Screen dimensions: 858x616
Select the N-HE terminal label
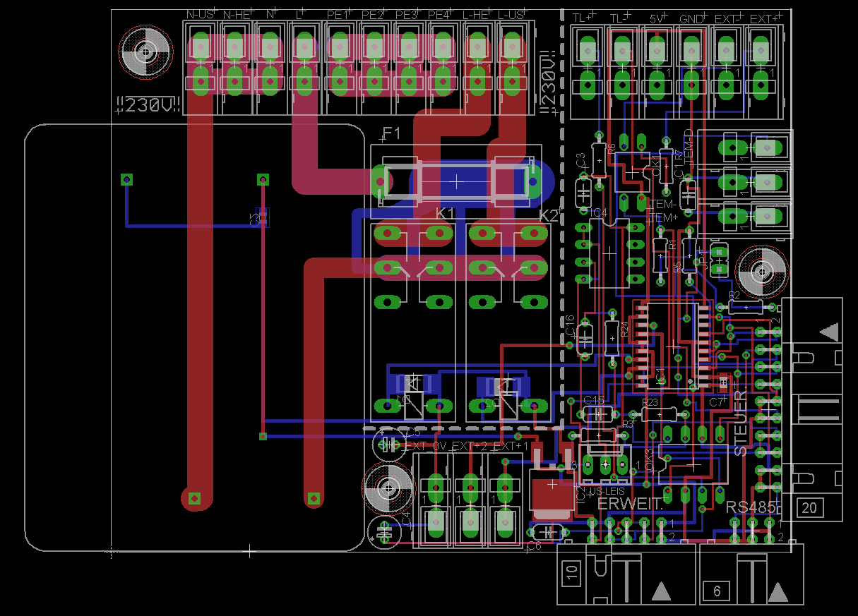pyautogui.click(x=237, y=14)
